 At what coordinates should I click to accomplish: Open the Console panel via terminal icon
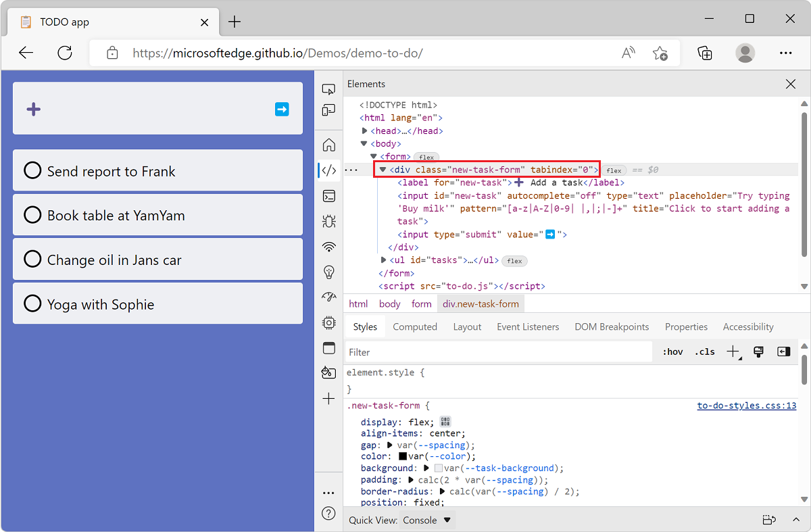(328, 195)
